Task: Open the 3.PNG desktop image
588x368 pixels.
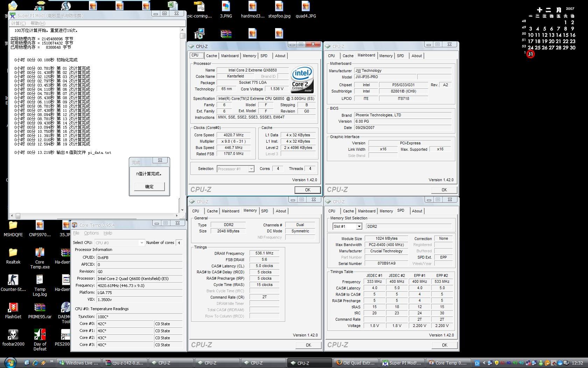Action: point(226,10)
